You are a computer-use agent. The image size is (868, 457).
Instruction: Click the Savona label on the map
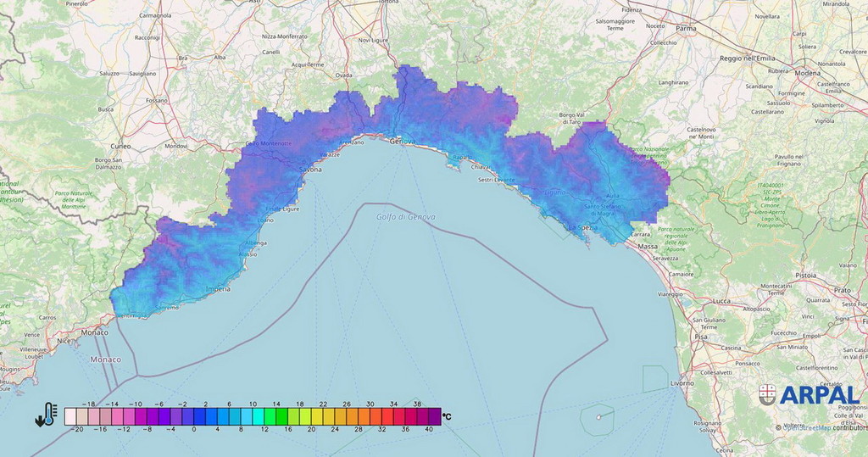pyautogui.click(x=311, y=170)
